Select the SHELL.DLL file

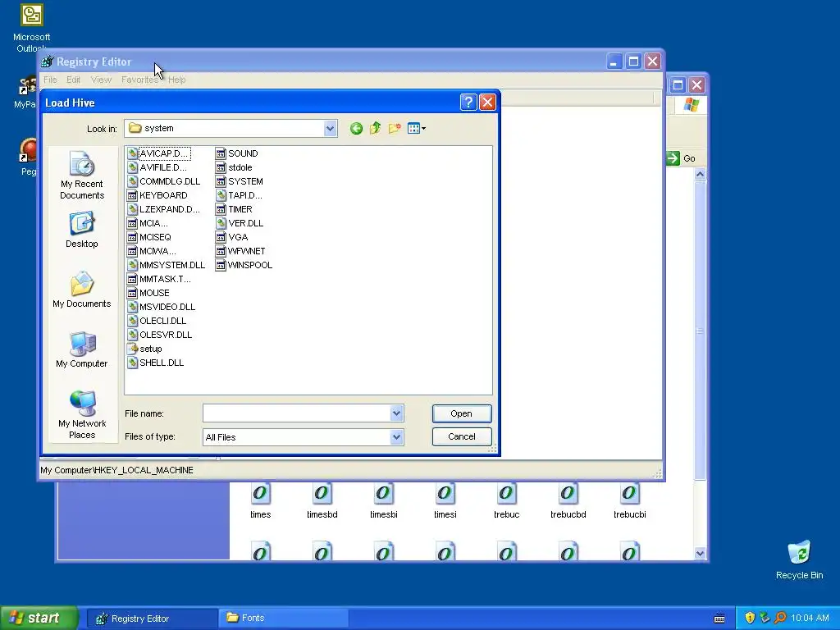click(x=156, y=363)
